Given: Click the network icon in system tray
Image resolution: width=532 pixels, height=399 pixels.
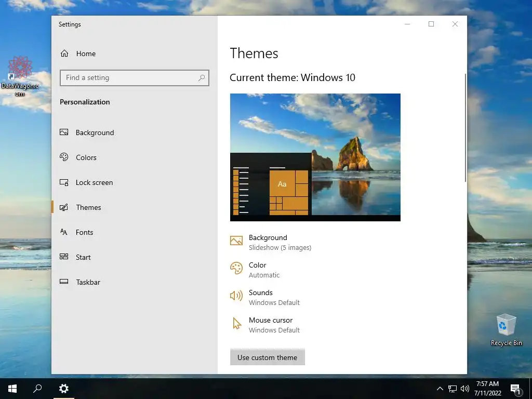Looking at the screenshot, I should [x=453, y=389].
